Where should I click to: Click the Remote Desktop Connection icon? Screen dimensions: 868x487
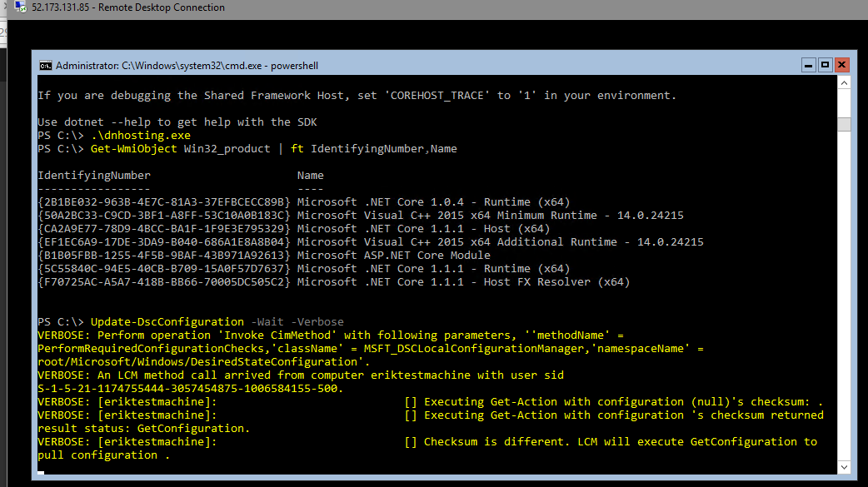point(18,7)
